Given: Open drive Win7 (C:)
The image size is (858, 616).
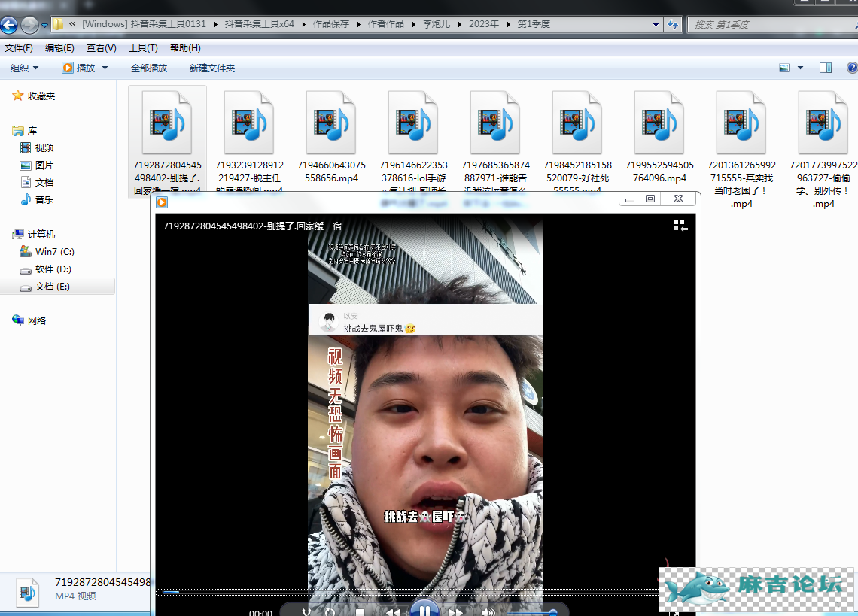Looking at the screenshot, I should pyautogui.click(x=47, y=252).
